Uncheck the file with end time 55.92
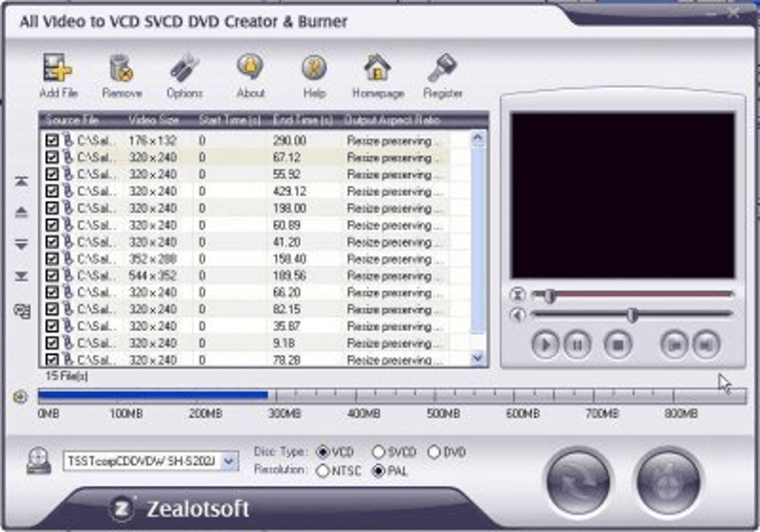 click(x=52, y=174)
